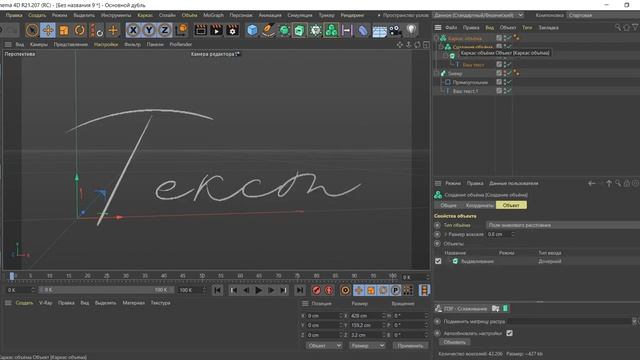Activate the Move tool
Image resolution: width=640 pixels, height=360 pixels.
pyautogui.click(x=48, y=30)
